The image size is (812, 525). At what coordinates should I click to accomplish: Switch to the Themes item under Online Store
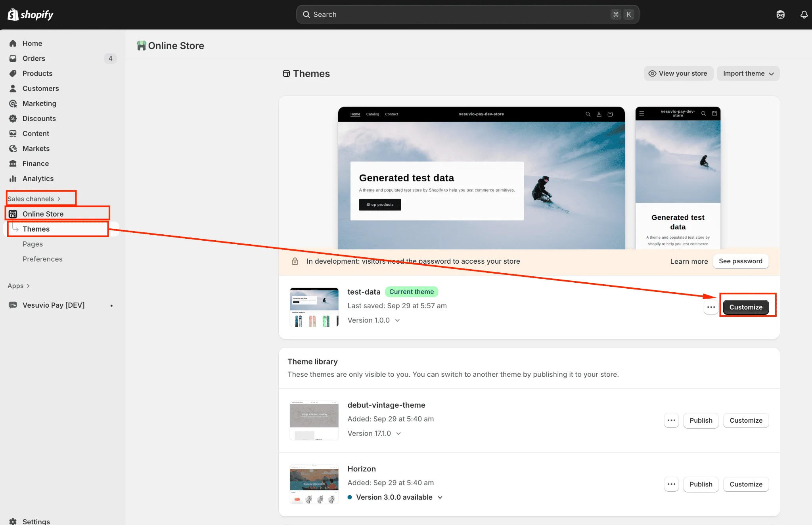click(36, 229)
